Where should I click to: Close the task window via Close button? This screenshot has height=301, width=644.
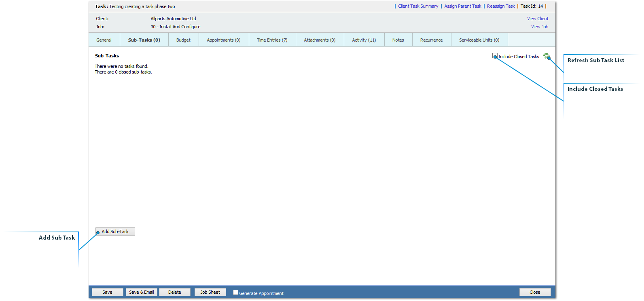click(x=535, y=292)
